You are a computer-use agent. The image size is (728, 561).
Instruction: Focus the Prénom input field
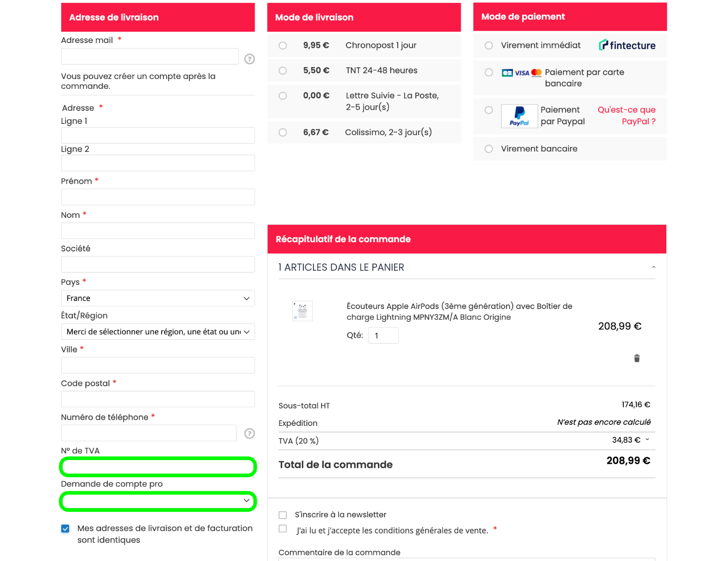point(158,197)
